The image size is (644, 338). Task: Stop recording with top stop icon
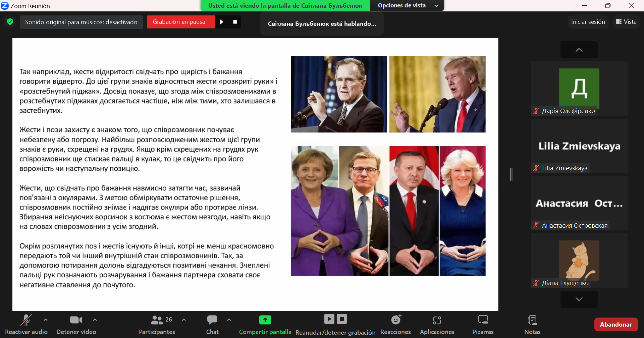[235, 22]
